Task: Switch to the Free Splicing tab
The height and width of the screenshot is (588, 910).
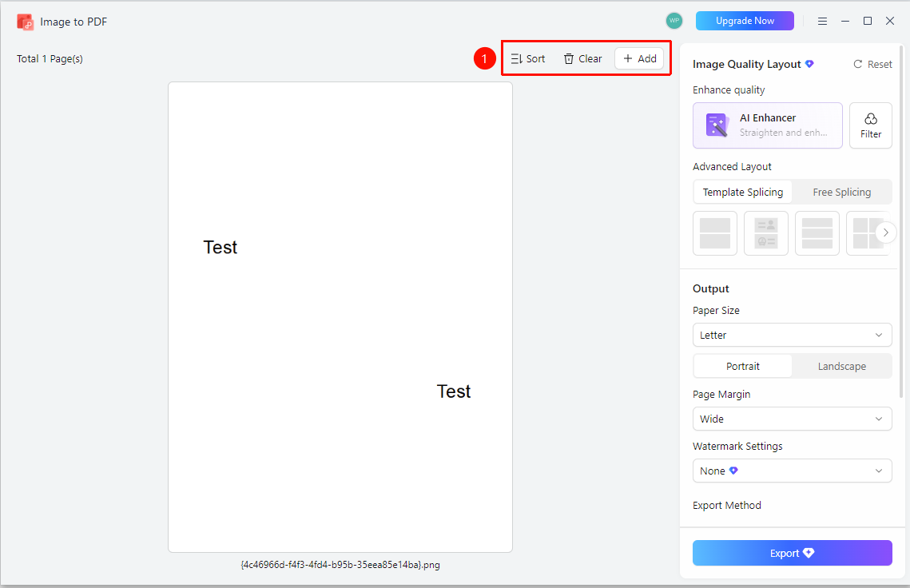Action: click(x=841, y=192)
